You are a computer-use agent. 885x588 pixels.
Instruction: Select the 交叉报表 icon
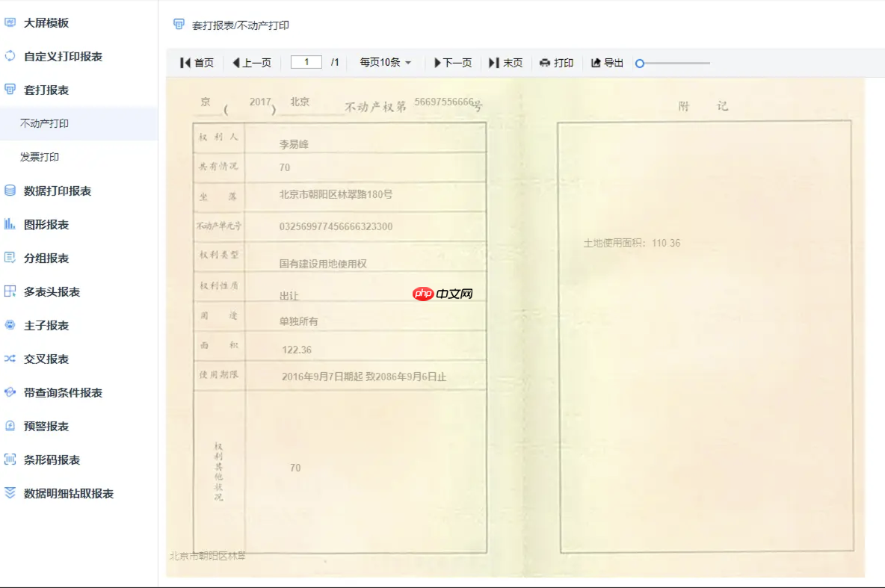tap(10, 359)
